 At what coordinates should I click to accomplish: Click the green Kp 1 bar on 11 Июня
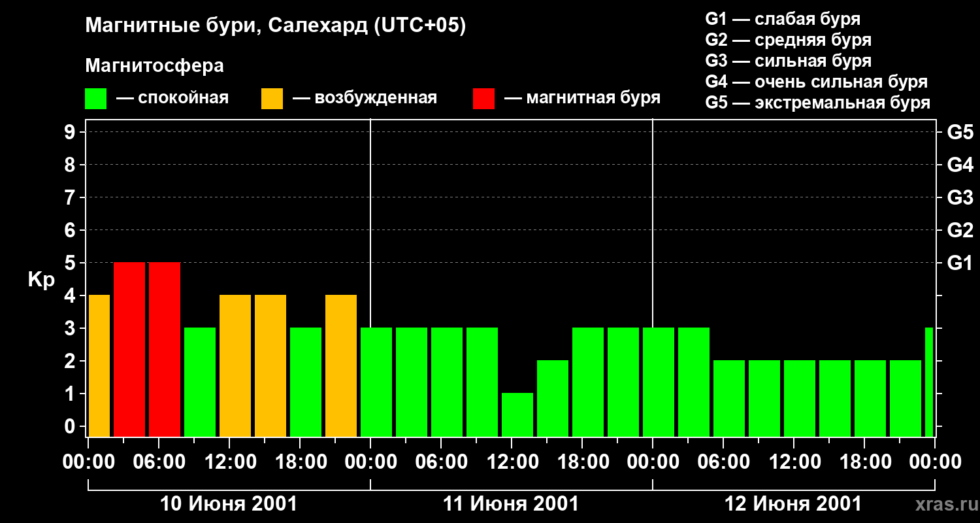(x=517, y=414)
